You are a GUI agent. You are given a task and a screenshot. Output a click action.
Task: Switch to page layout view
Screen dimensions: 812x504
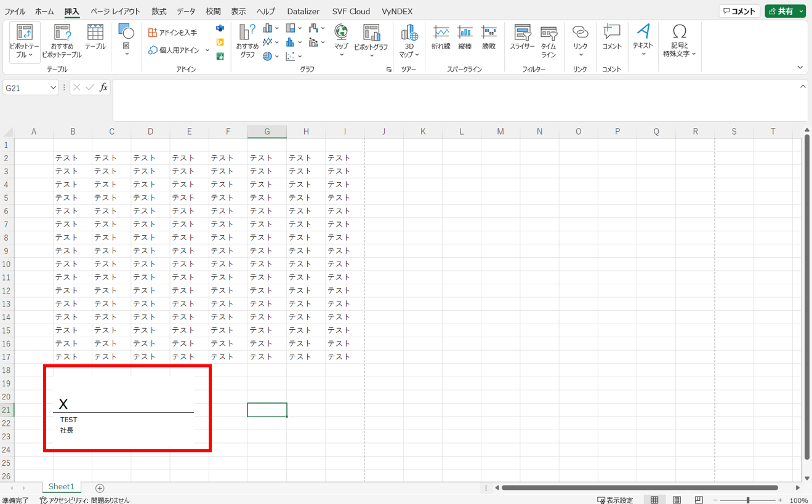(x=677, y=500)
